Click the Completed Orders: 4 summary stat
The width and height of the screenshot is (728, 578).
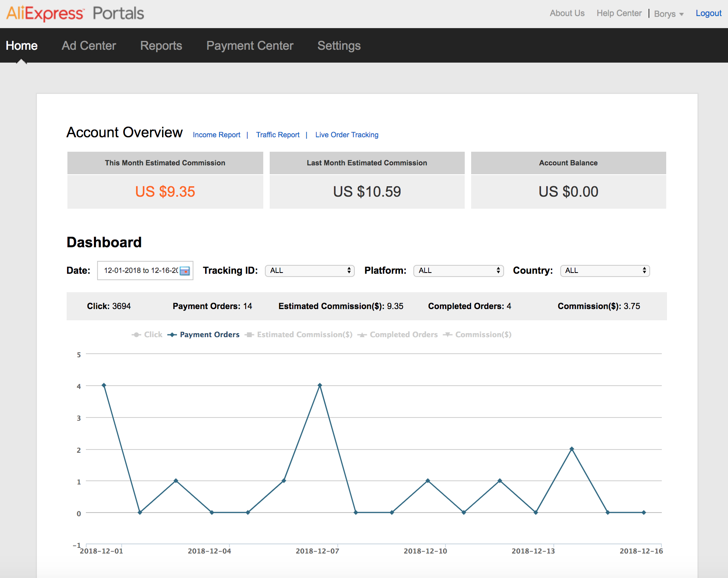(470, 306)
